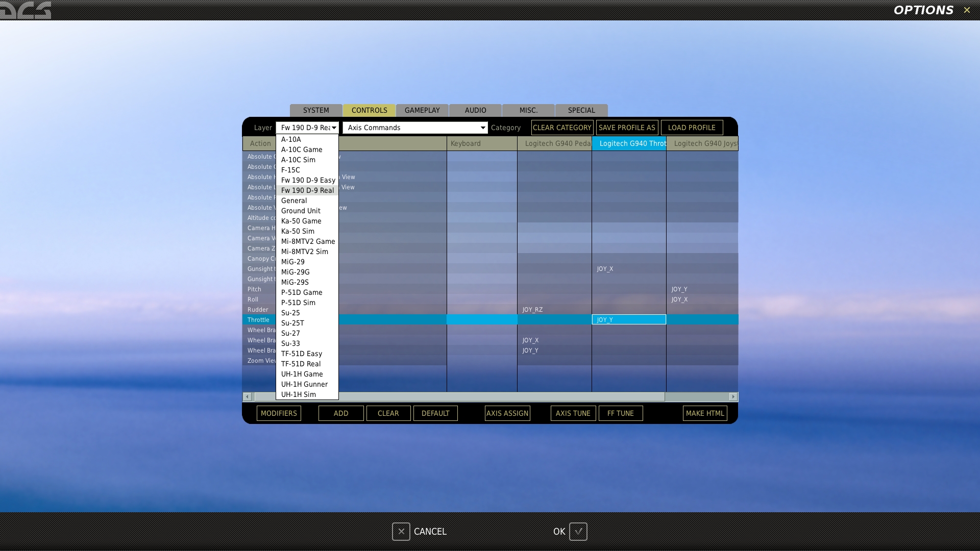Close the Options window with X icon
The width and height of the screenshot is (980, 551).
(x=967, y=10)
